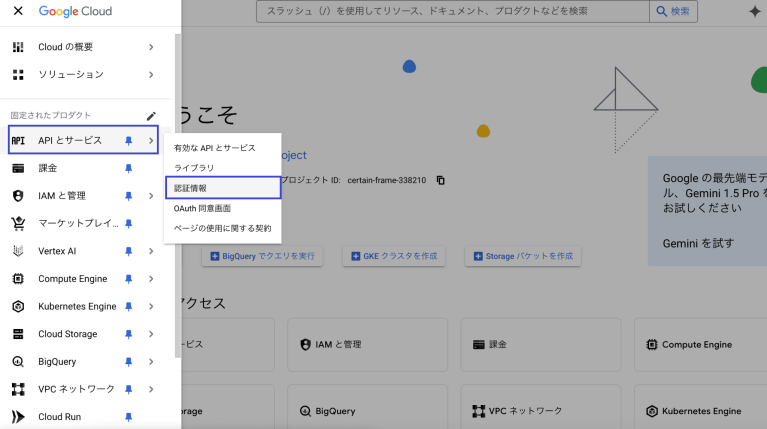Click the API とサービス icon

(18, 140)
